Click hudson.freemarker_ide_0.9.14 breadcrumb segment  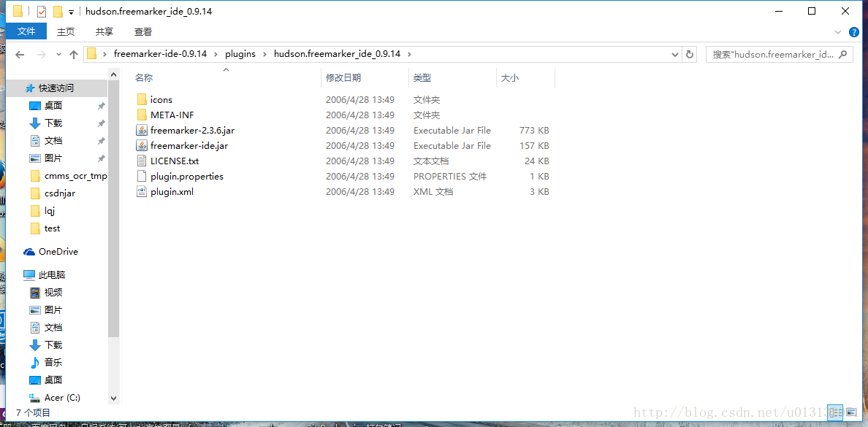click(x=337, y=54)
